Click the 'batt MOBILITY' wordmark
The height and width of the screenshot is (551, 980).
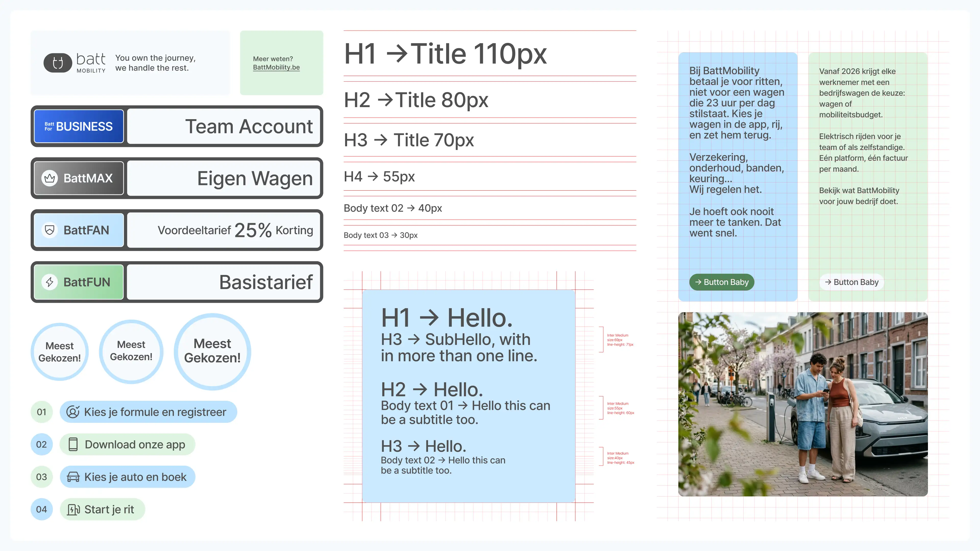point(91,63)
